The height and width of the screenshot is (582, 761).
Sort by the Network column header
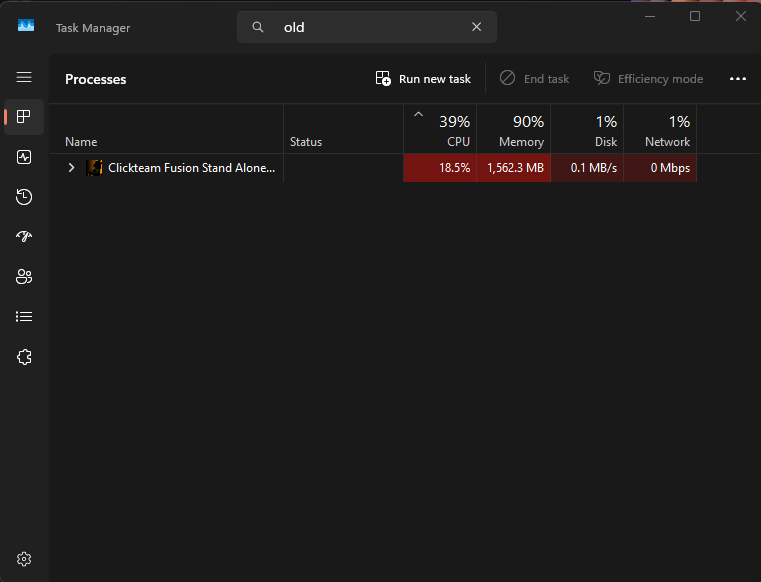661,130
